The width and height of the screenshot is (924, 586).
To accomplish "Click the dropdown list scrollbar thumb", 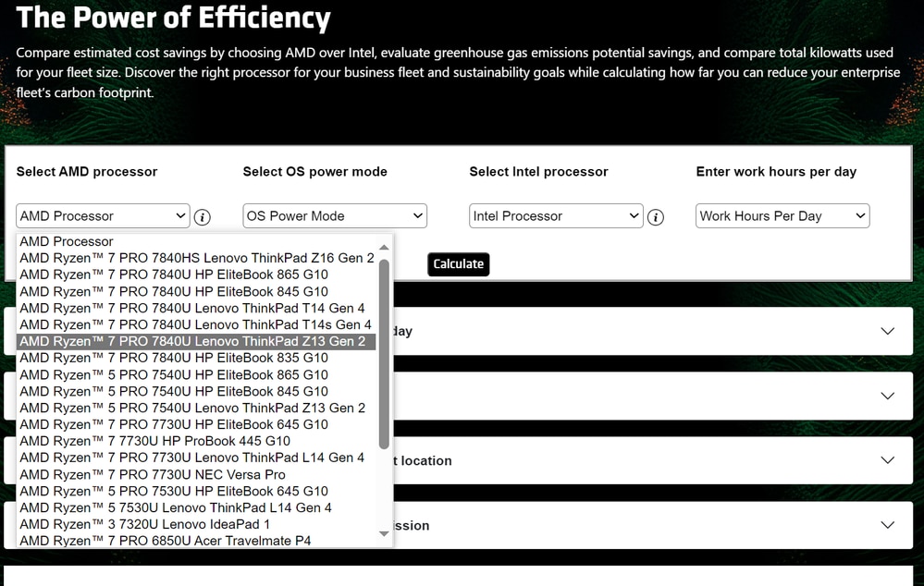I will (384, 353).
